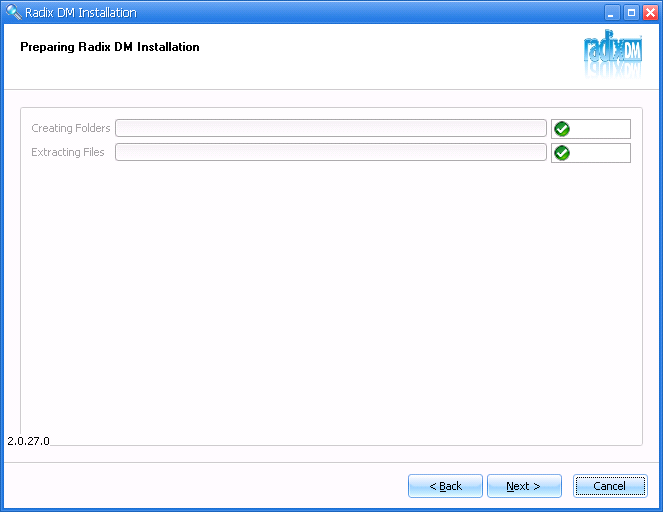Click the Preparing Radix DM Installation heading
The height and width of the screenshot is (512, 663).
coord(110,47)
